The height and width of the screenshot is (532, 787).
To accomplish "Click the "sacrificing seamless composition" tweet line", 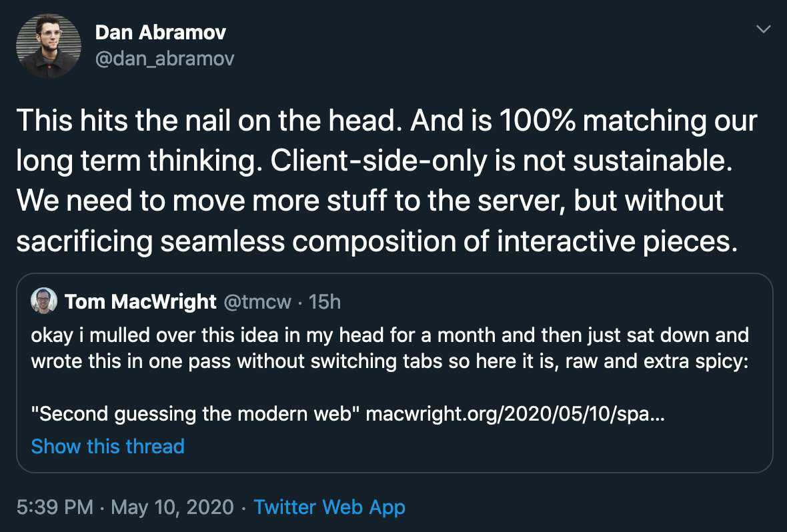I will (x=376, y=241).
